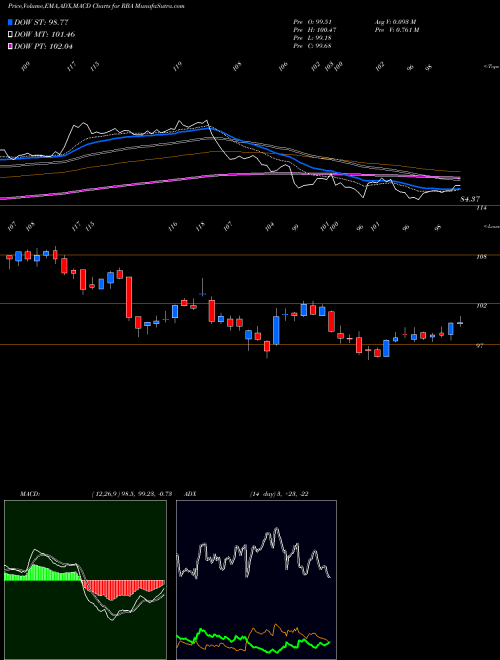This screenshot has width=500, height=660.
Task: Click the 84.37 price label on EMA chart
Action: click(x=470, y=199)
